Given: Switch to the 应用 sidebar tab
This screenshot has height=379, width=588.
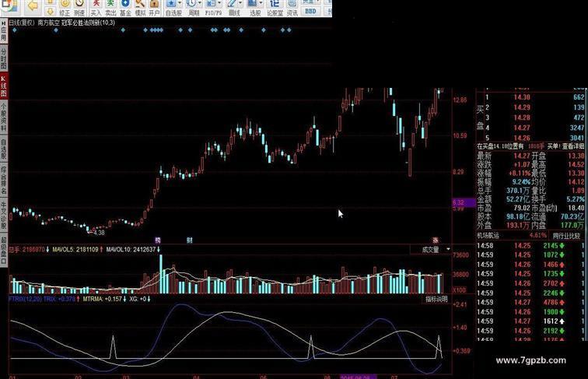Looking at the screenshot, I should coord(4,32).
